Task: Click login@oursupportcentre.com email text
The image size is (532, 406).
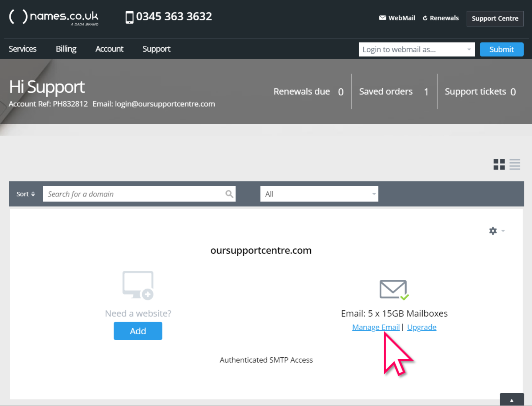Action: 165,104
